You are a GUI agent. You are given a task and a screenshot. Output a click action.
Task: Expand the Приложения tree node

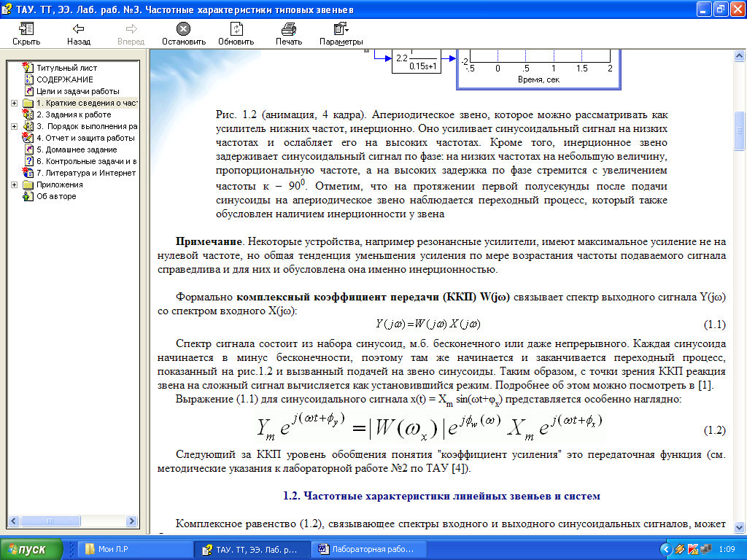pyautogui.click(x=15, y=184)
